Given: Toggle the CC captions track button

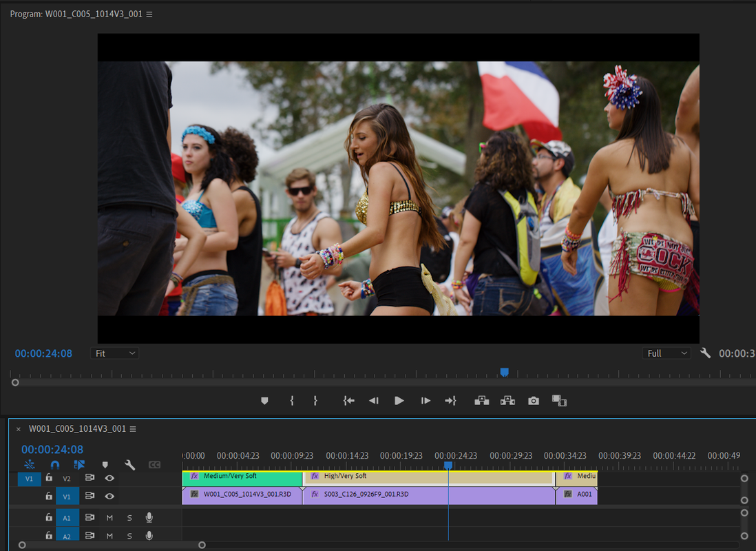Looking at the screenshot, I should pyautogui.click(x=154, y=465).
